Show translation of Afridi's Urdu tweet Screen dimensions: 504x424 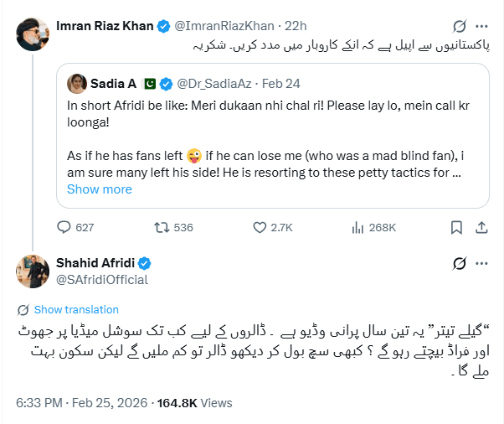coord(76,309)
